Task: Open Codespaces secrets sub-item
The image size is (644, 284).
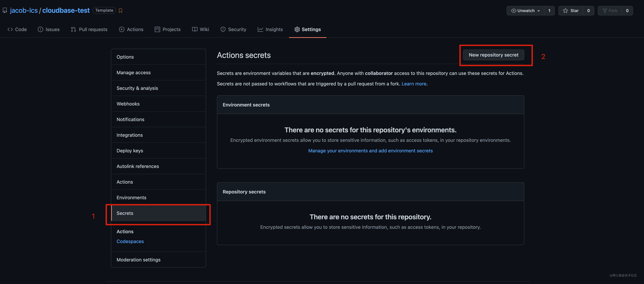Action: 130,242
